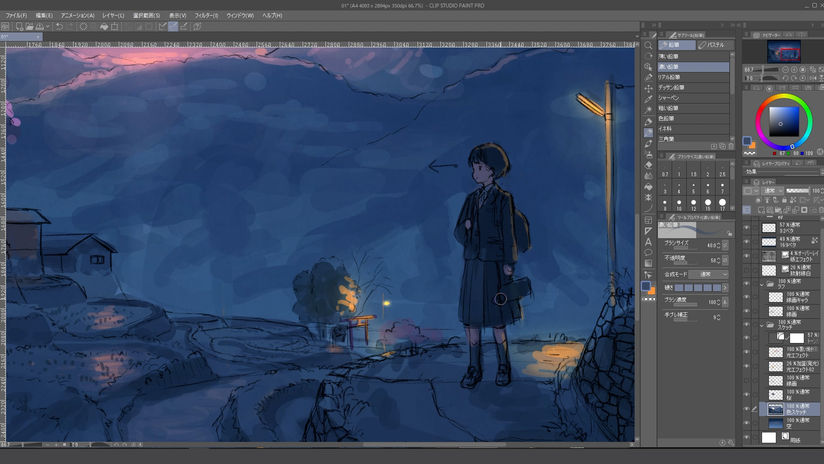824x464 pixels.
Task: Choose the シャーペン sub tool
Action: coord(693,98)
